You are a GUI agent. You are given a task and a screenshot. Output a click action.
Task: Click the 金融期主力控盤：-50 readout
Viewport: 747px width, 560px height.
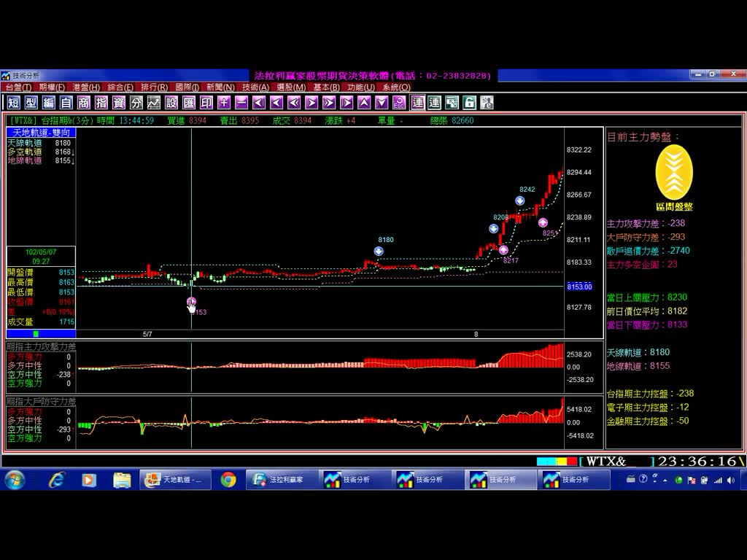648,421
